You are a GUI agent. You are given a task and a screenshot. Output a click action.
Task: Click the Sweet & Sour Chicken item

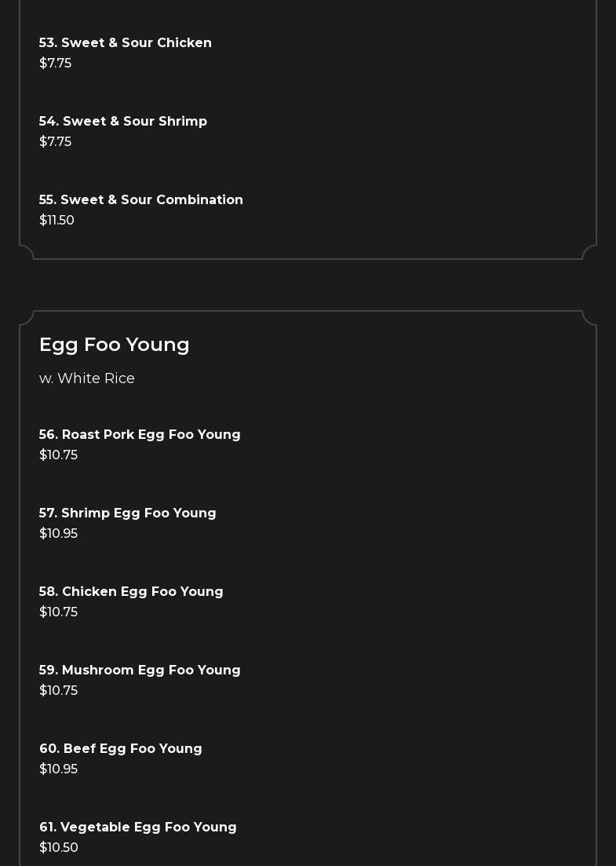pyautogui.click(x=126, y=43)
